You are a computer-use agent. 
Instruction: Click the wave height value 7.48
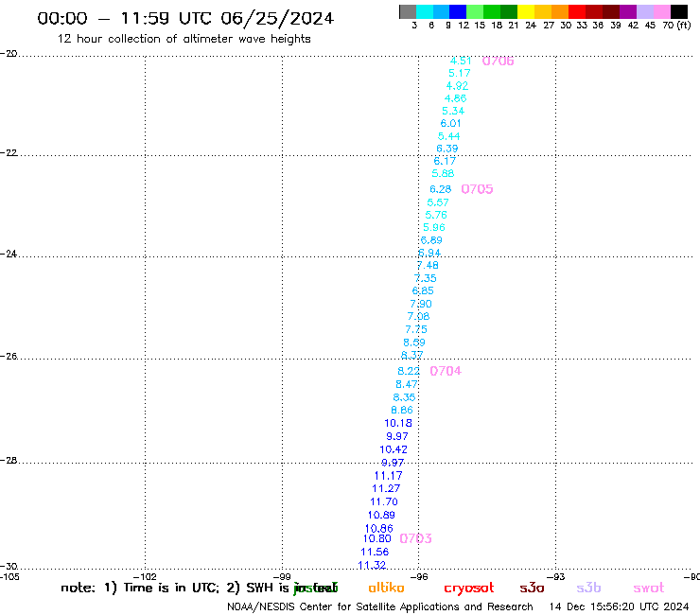coord(428,265)
